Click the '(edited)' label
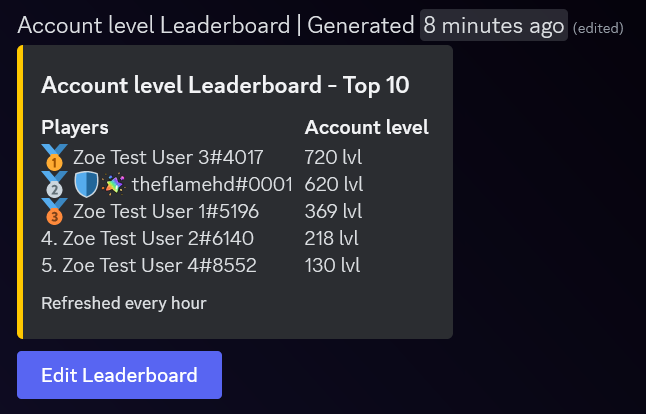 click(x=598, y=28)
